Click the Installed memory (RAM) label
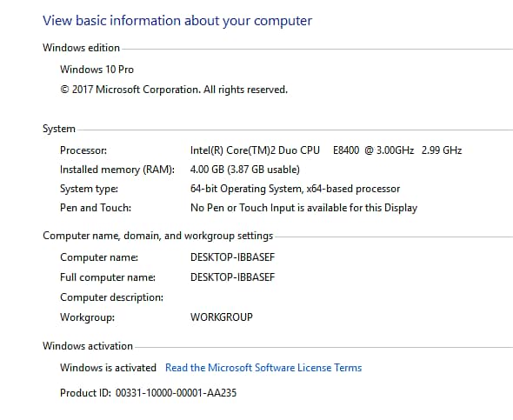Image resolution: width=513 pixels, height=420 pixels. 117,170
